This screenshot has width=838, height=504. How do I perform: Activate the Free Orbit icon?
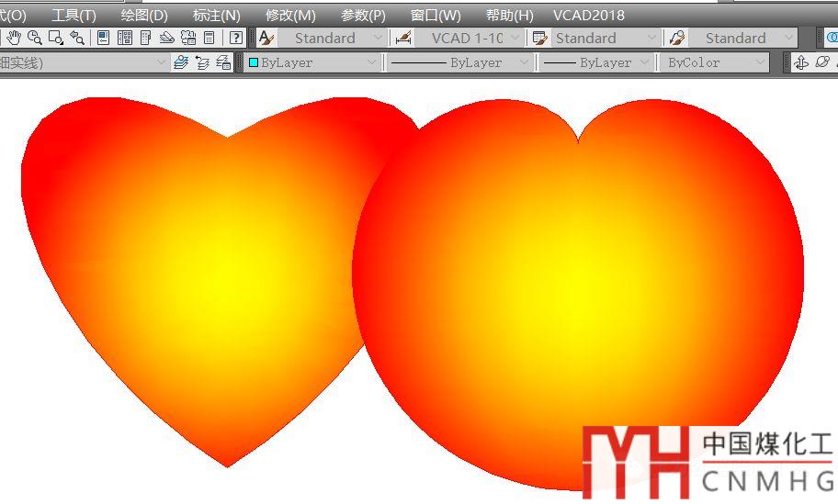coord(823,62)
